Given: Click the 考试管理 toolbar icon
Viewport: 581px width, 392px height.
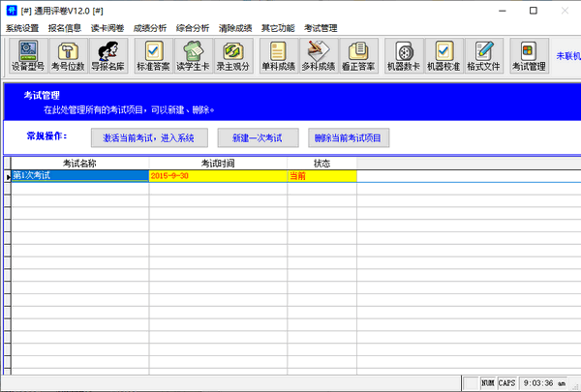Looking at the screenshot, I should pyautogui.click(x=528, y=56).
